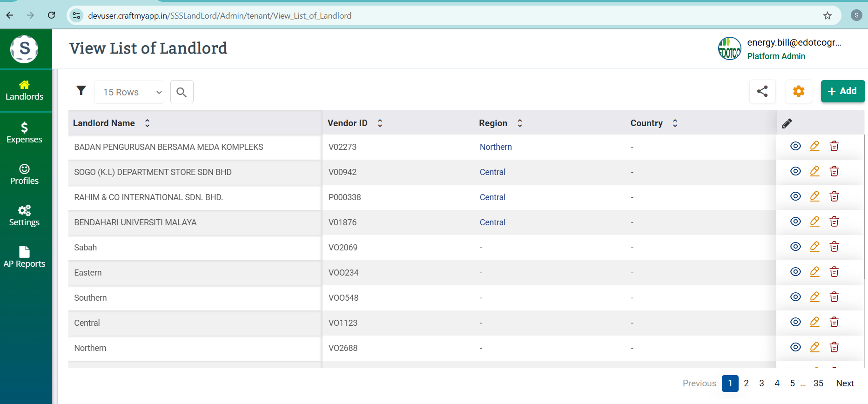Open the 15 Rows dropdown

[x=129, y=92]
